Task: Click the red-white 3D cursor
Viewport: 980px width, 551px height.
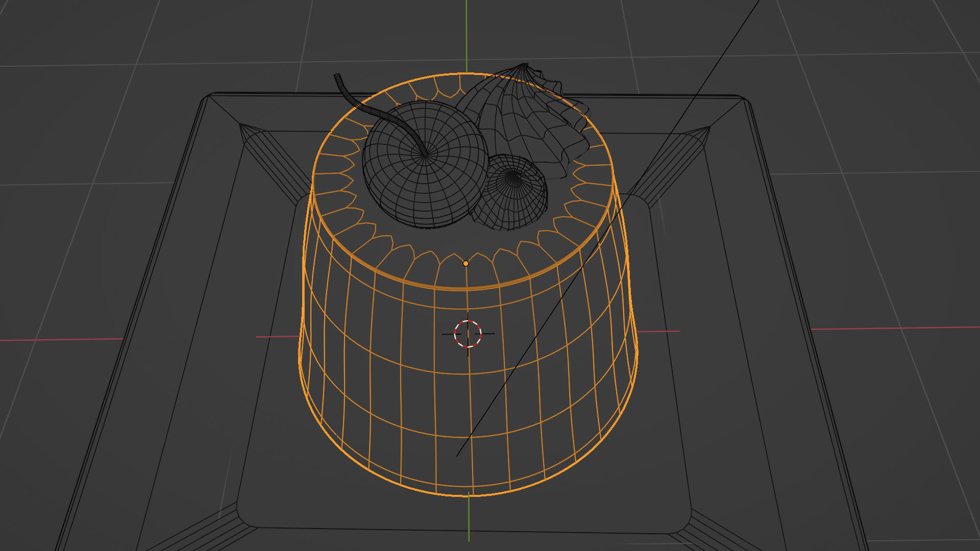Action: (468, 334)
